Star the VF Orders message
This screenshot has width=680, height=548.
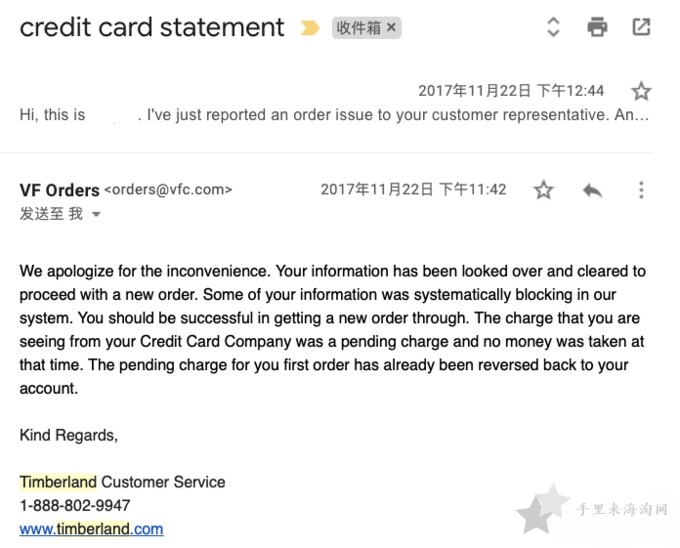543,190
